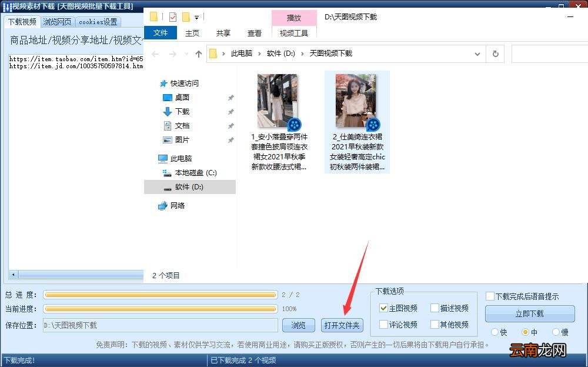Image resolution: width=588 pixels, height=367 pixels.
Task: Click the new folder icon in quick access toolbar
Action: point(186,17)
